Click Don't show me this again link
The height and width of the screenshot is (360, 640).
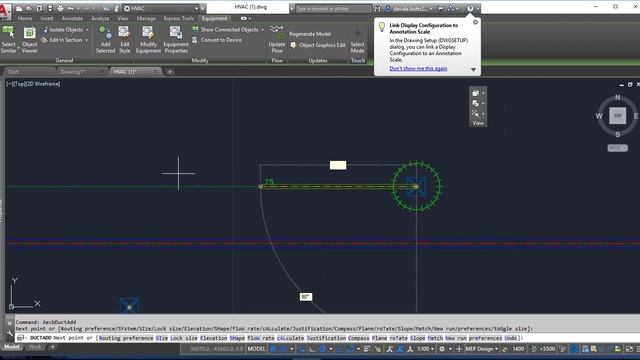point(418,69)
